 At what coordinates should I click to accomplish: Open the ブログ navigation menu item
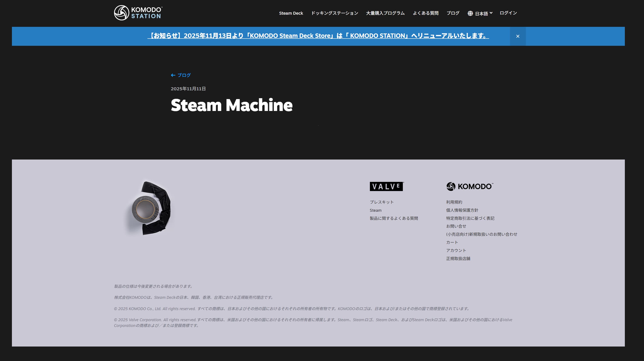click(x=453, y=13)
